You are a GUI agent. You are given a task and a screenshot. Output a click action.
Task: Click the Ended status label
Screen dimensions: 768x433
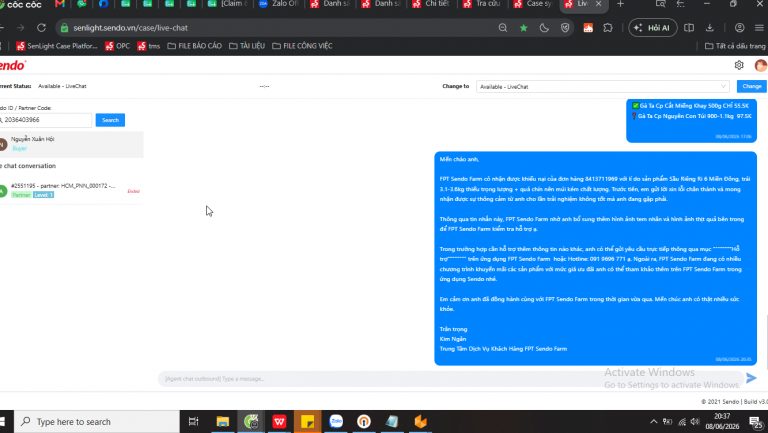(x=133, y=191)
